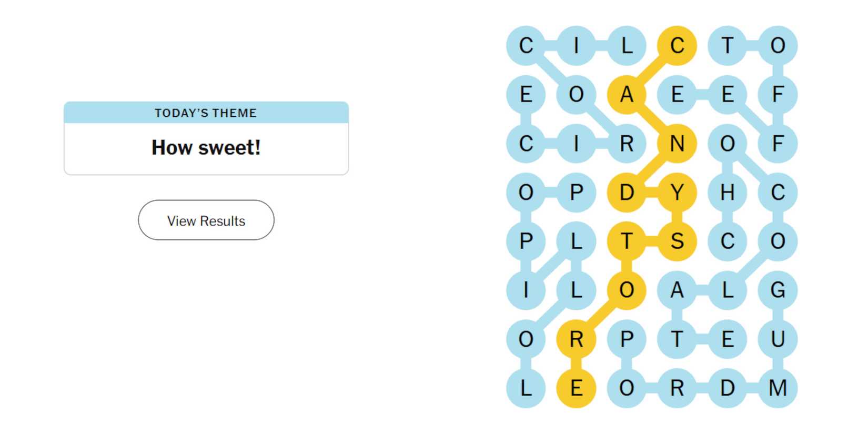This screenshot has width=868, height=434.
Task: Click the yellow letter T in row five
Action: pyautogui.click(x=626, y=241)
